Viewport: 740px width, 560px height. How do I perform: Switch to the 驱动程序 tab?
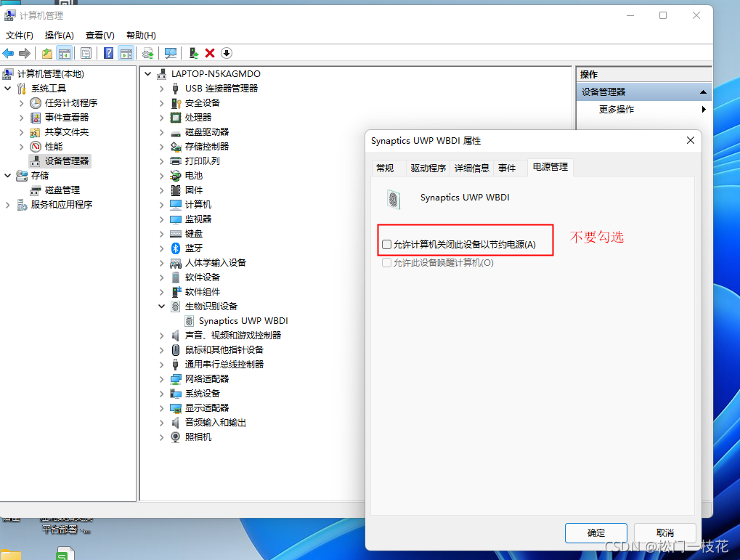coord(428,168)
